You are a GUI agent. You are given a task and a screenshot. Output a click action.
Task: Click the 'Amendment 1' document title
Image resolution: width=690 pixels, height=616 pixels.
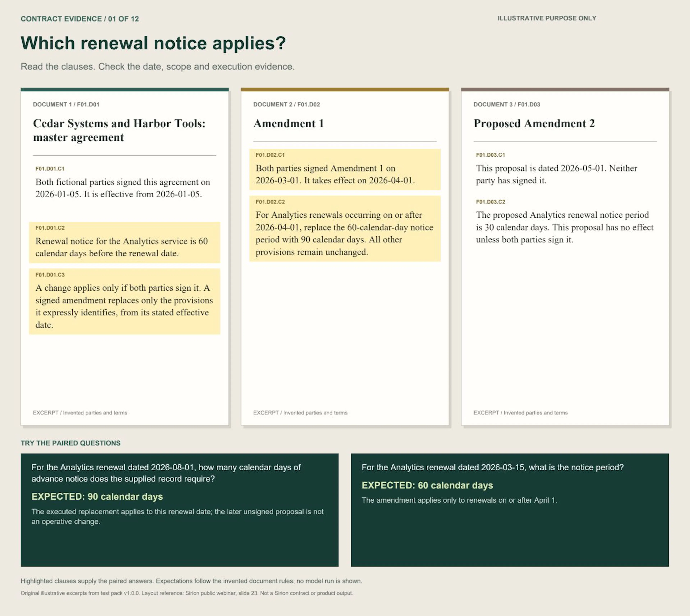(x=288, y=124)
